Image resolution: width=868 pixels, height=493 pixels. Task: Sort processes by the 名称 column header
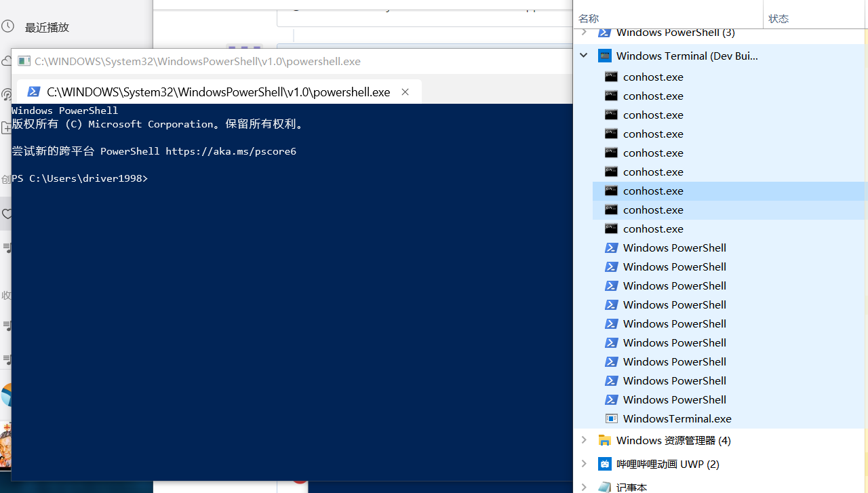tap(589, 18)
